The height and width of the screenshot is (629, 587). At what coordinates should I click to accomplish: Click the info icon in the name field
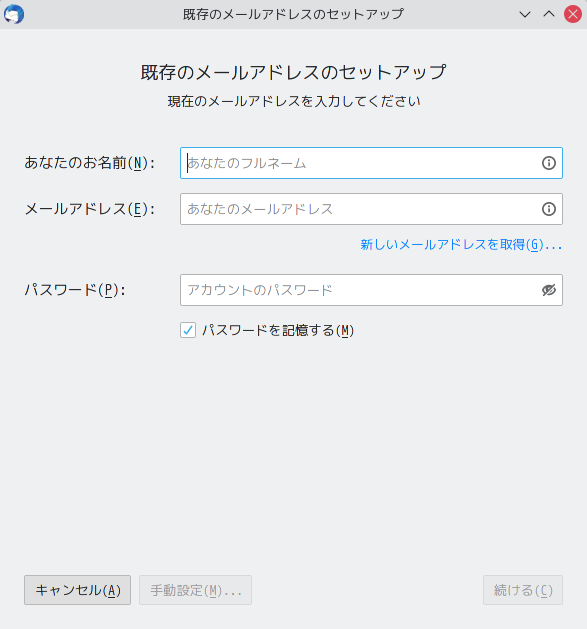pos(548,163)
